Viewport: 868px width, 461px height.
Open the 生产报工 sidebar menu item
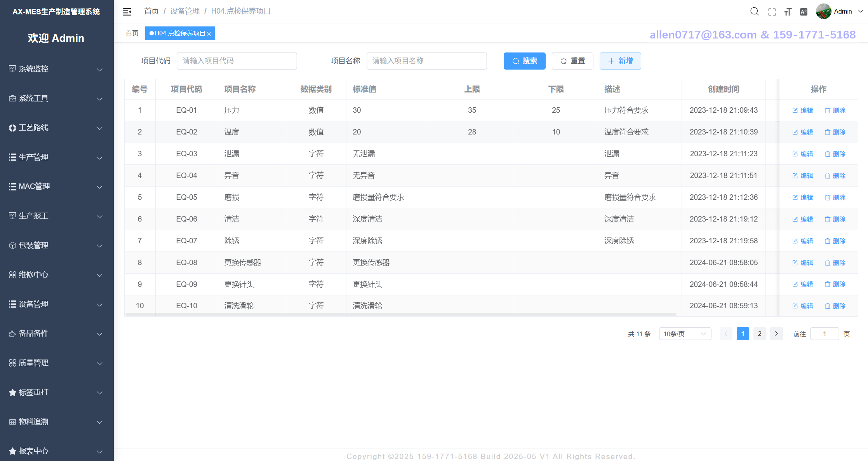coord(57,216)
